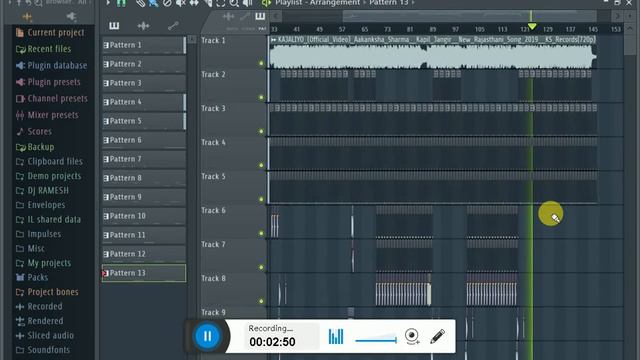
Task: Click the browser collapse-structure icon above Current project
Action: coord(27,17)
